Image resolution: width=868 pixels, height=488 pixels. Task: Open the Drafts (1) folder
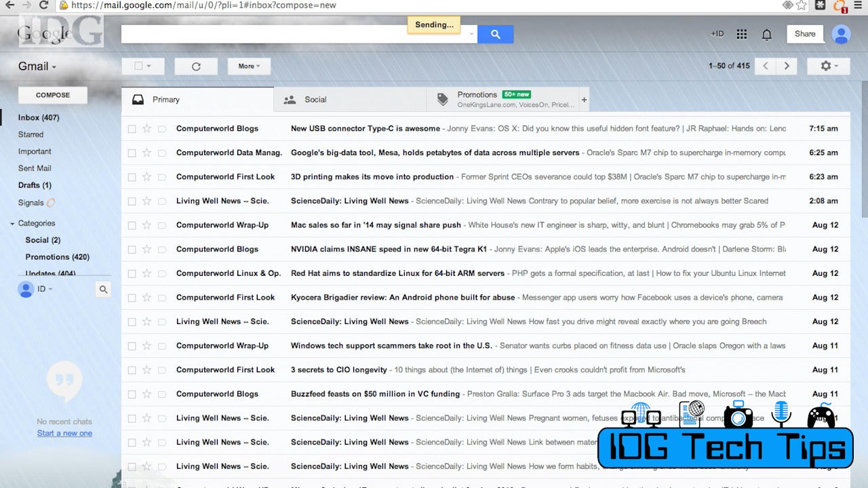tap(35, 185)
